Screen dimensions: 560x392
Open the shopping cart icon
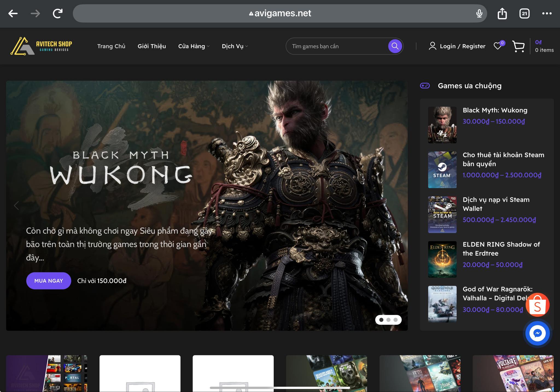coord(518,46)
